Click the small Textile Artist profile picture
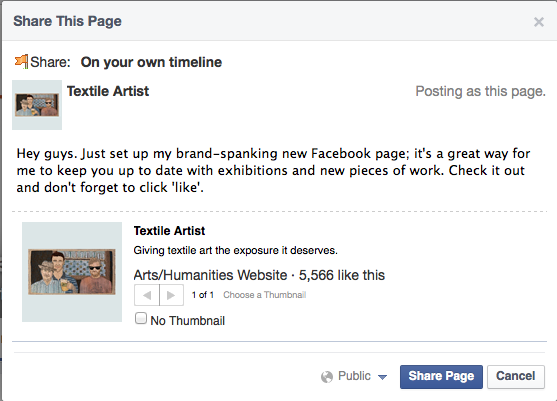Viewport: 557px width, 401px height. [x=37, y=105]
